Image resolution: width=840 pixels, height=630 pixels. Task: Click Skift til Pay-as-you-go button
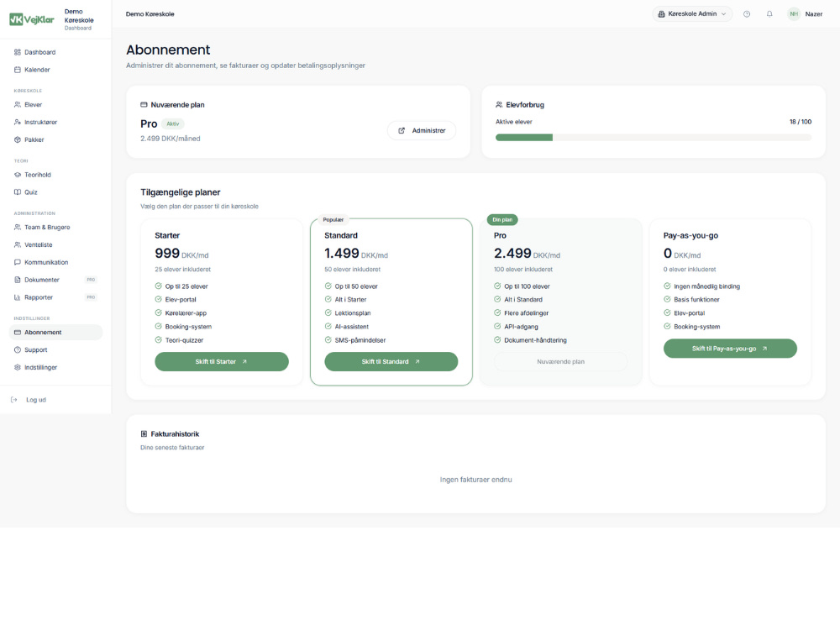[730, 349]
